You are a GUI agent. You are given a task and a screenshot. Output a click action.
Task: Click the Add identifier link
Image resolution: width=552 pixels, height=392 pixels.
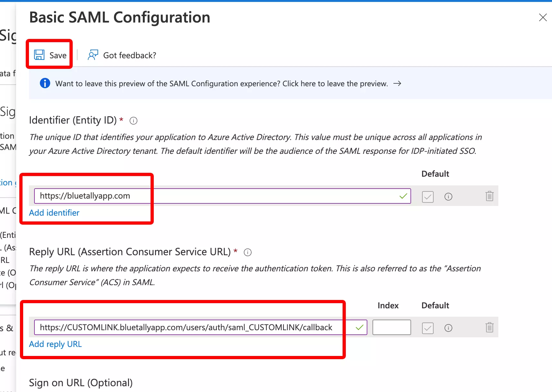point(54,213)
